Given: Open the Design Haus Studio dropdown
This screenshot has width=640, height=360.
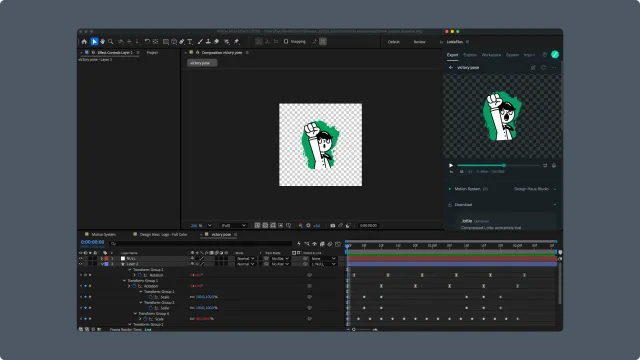Looking at the screenshot, I should click(534, 189).
